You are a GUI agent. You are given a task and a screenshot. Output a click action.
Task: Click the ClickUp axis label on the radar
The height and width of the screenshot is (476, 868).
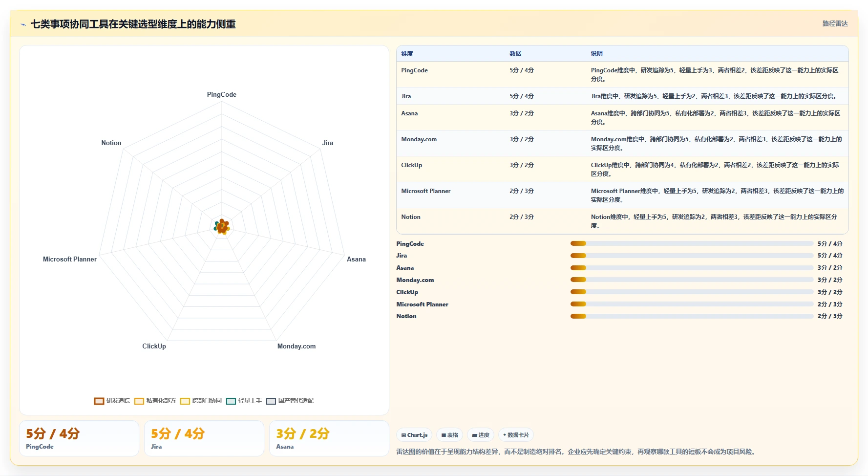tap(154, 346)
